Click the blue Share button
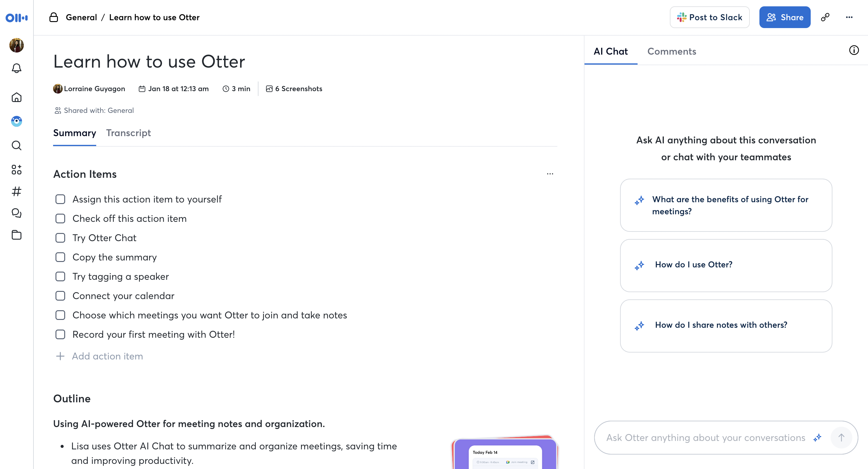 coord(784,17)
